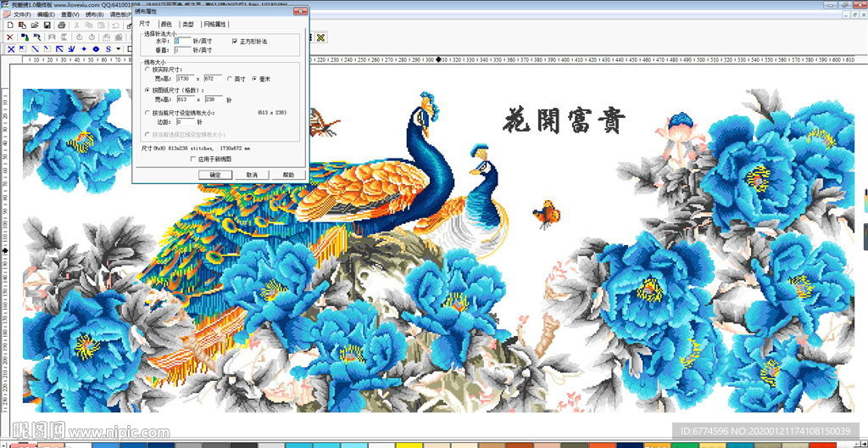
Task: Switch to the 颜色 tab
Action: [167, 25]
